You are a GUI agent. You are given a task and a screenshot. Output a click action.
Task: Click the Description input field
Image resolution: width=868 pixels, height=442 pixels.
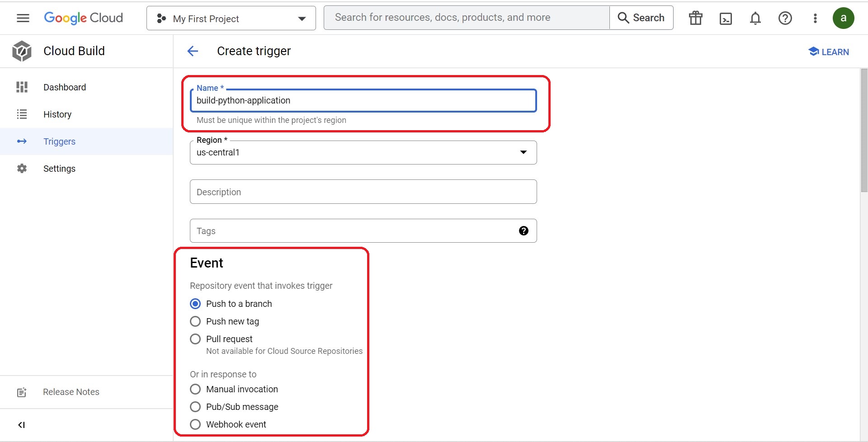click(363, 192)
